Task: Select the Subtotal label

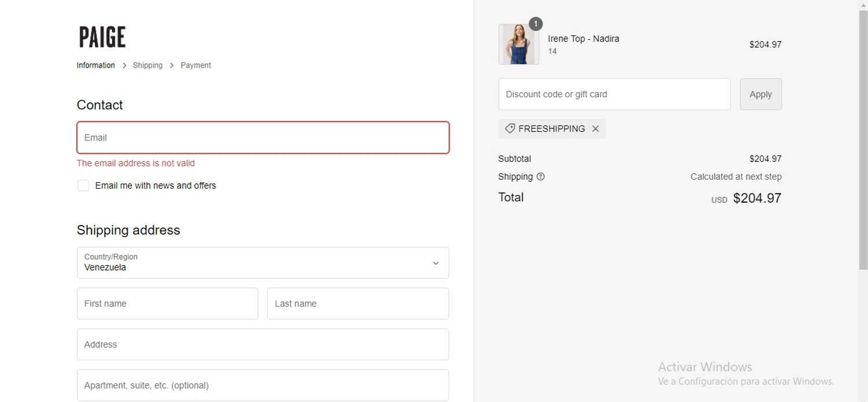Action: tap(514, 158)
